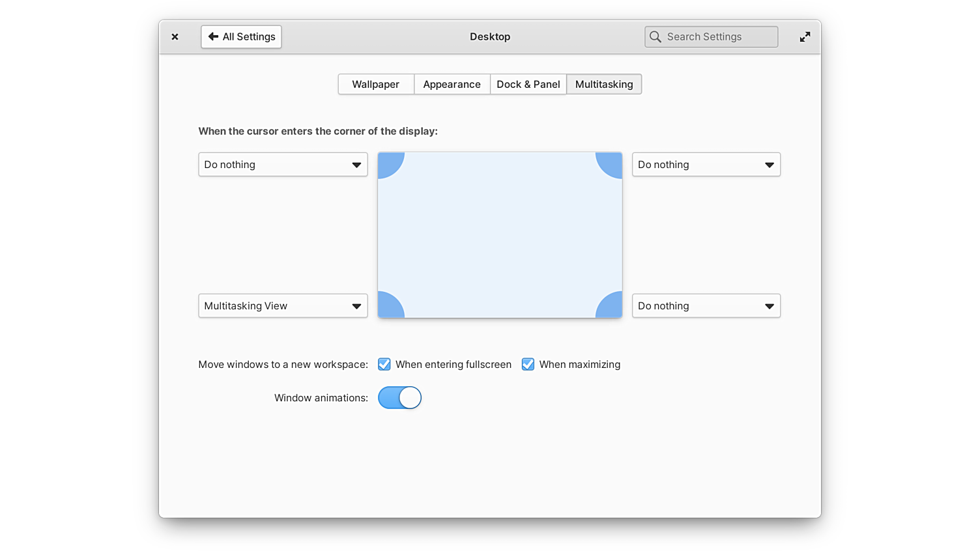Click the top-right hot corner indicator
Image resolution: width=980 pixels, height=551 pixels.
pos(611,163)
